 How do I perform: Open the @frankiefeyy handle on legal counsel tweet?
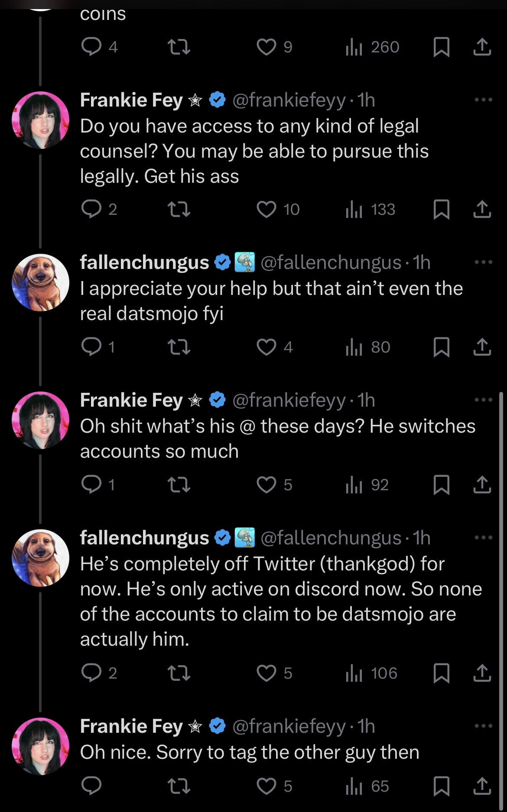pos(289,100)
